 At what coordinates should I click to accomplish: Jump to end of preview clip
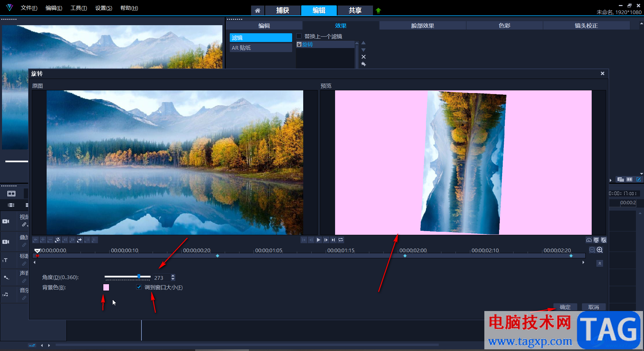333,240
